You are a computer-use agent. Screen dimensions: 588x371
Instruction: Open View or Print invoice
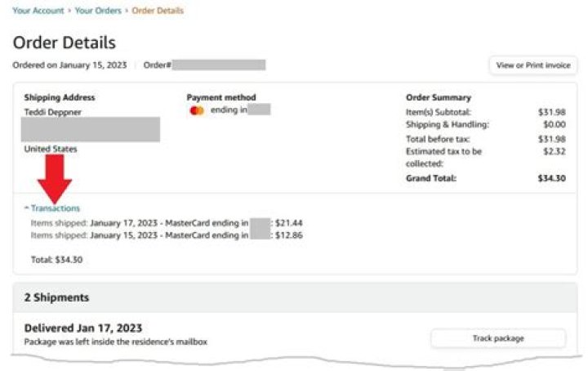[533, 65]
